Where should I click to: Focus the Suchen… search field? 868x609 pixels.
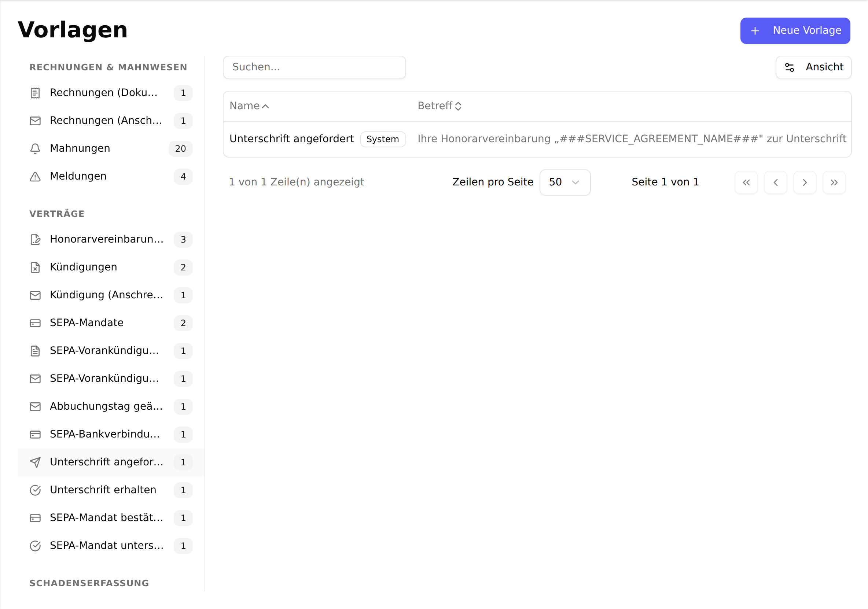314,67
